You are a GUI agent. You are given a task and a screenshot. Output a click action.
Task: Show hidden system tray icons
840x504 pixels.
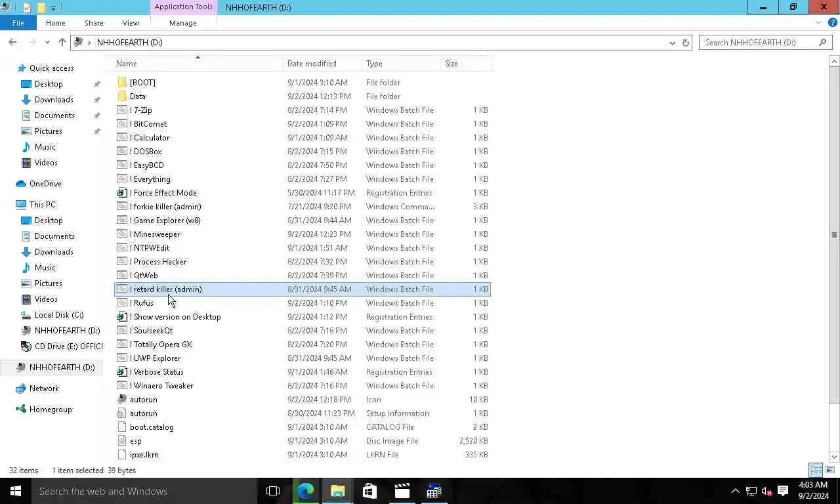[x=735, y=491]
